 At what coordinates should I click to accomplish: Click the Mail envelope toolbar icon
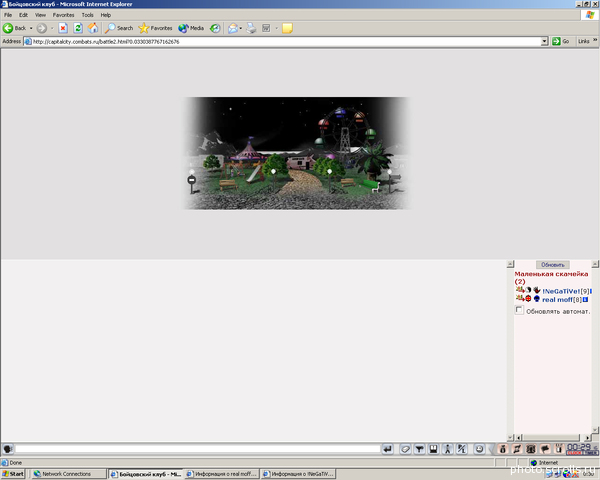pos(233,28)
